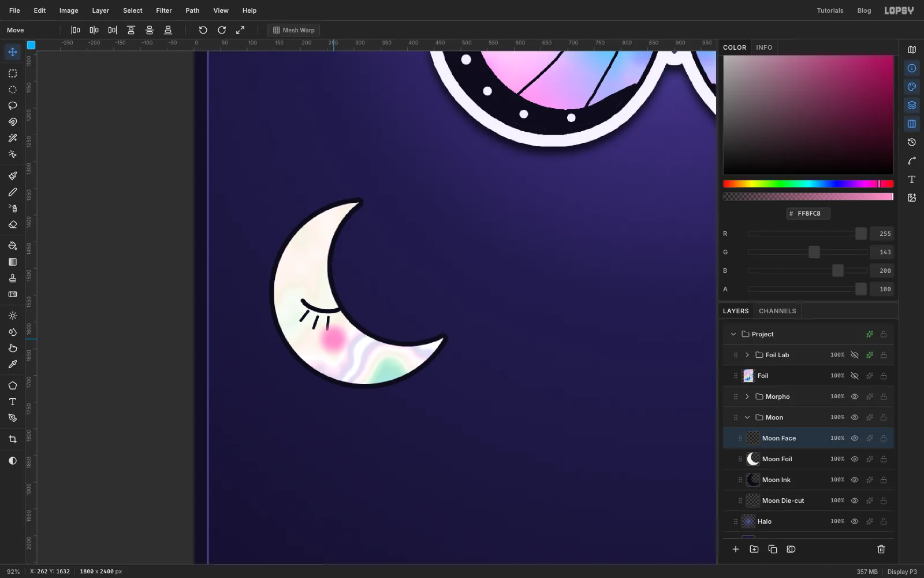
Task: Add a new layer with plus icon
Action: pos(736,549)
